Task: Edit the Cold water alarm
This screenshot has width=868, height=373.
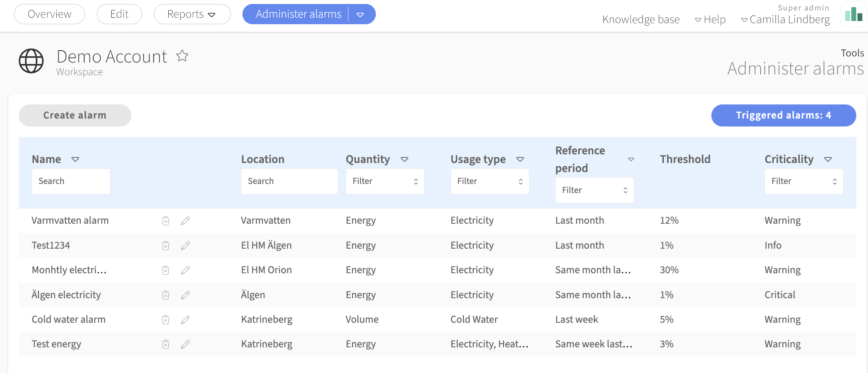Action: [x=185, y=320]
